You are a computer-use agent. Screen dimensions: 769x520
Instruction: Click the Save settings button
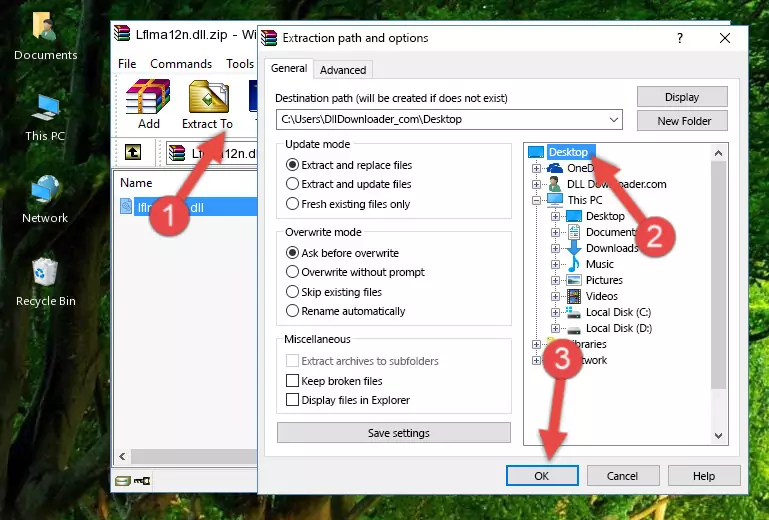coord(394,433)
